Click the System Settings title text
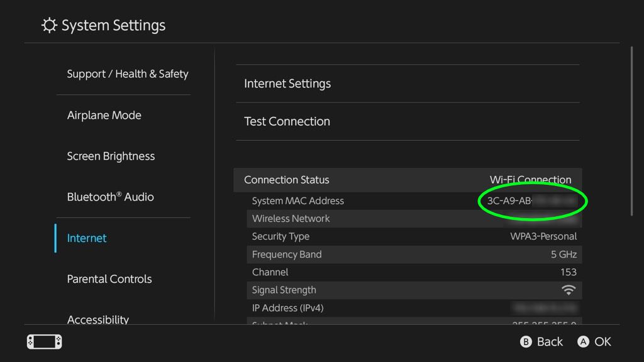Screen dimensions: 644x362 113,25
